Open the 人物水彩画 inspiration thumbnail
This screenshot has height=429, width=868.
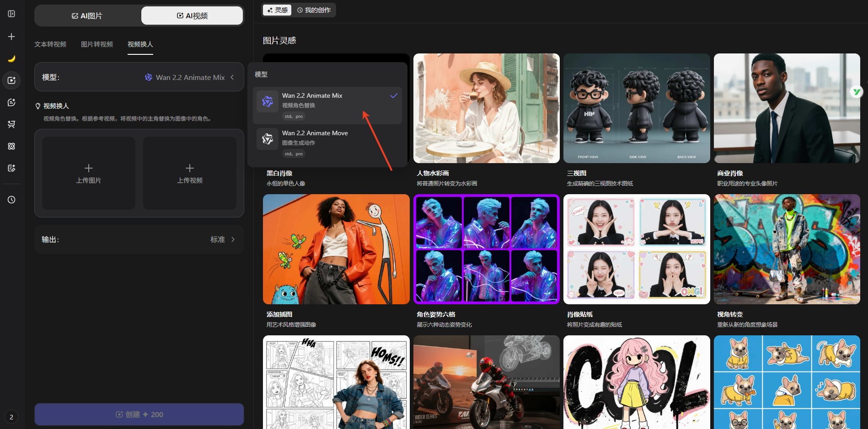(486, 108)
